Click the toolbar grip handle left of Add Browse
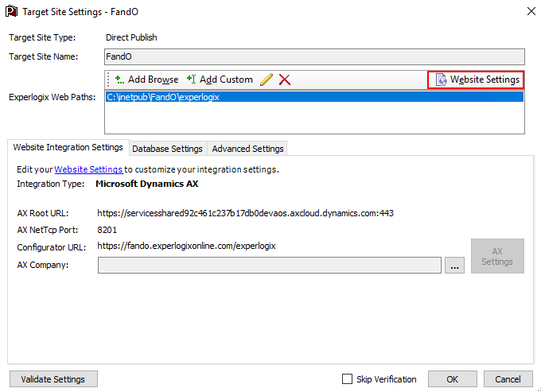The height and width of the screenshot is (392, 541). click(108, 80)
